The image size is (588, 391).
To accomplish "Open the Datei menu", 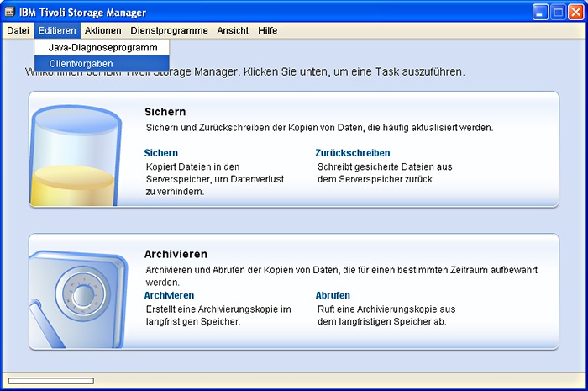I will click(x=18, y=30).
